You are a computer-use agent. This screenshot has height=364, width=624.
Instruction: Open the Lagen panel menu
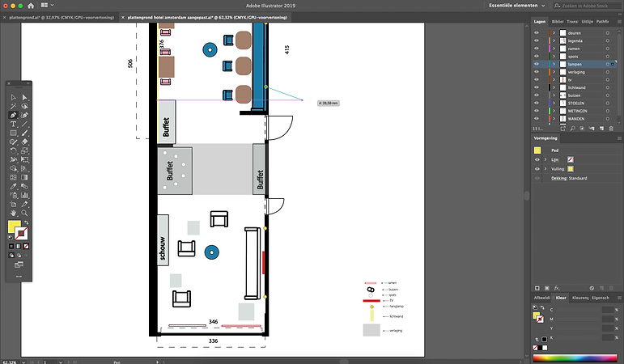click(x=619, y=22)
